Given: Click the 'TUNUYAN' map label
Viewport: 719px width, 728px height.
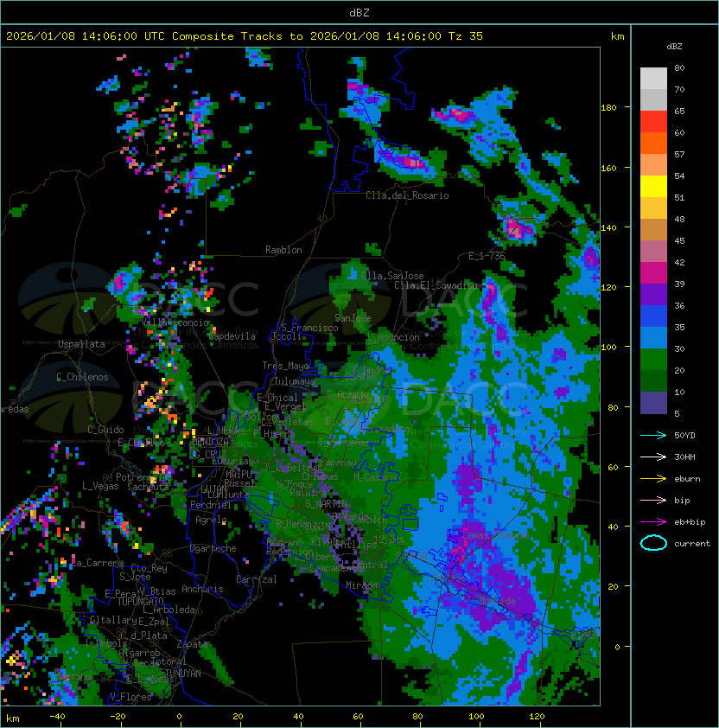Looking at the screenshot, I should coord(183,674).
